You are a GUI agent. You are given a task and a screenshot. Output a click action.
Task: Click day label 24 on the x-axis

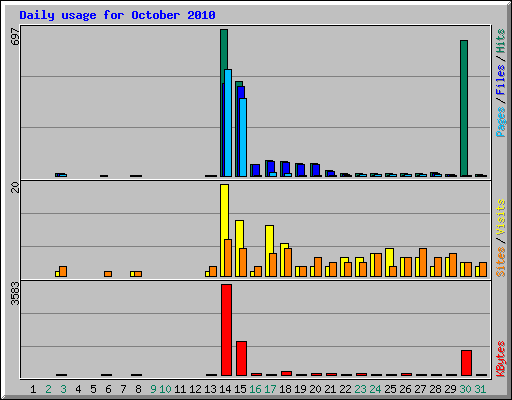(375, 389)
